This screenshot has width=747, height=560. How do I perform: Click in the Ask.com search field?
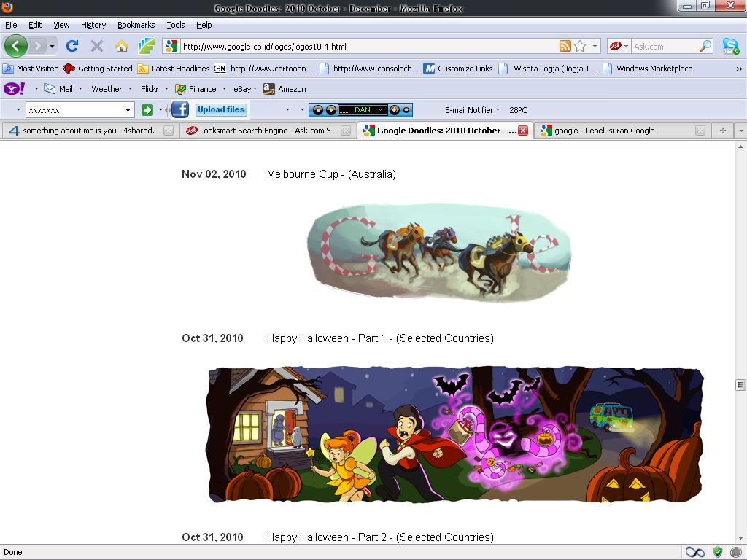tap(665, 46)
